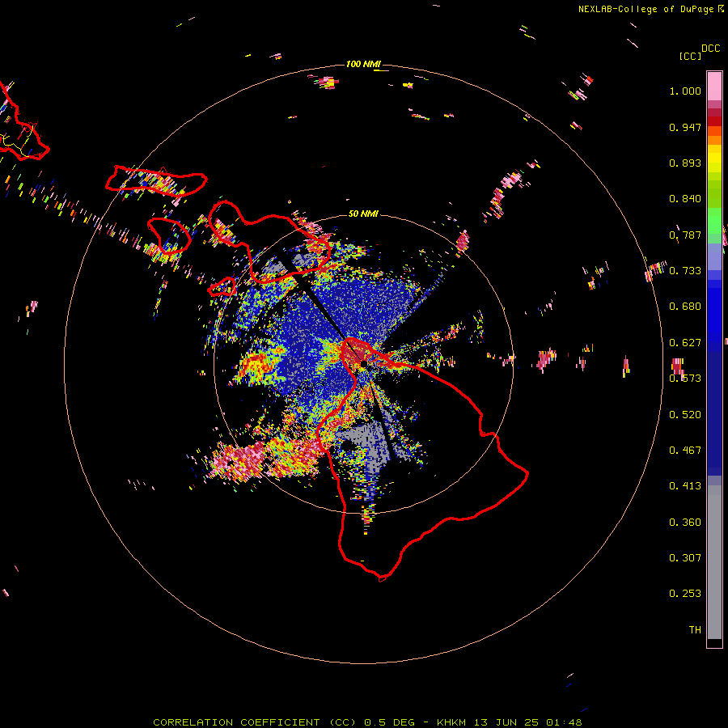The image size is (728, 728).
Task: Click the 0.840 scale value
Action: coord(685,199)
